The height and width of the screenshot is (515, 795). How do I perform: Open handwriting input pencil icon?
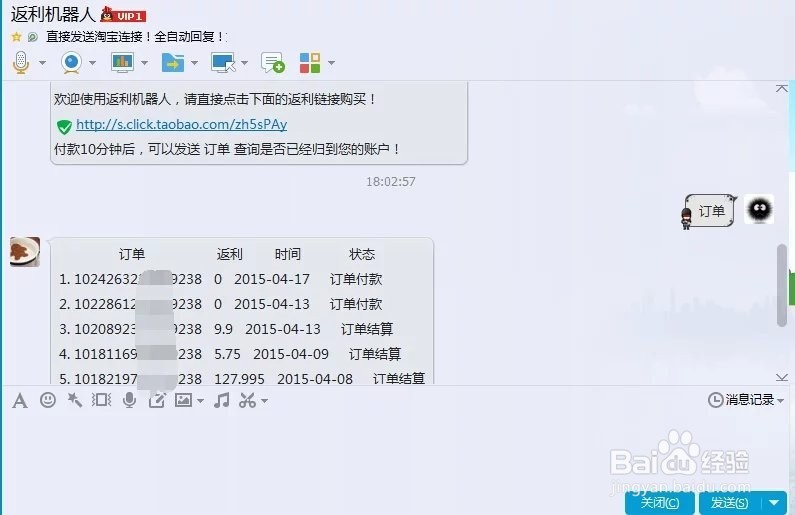tap(157, 400)
